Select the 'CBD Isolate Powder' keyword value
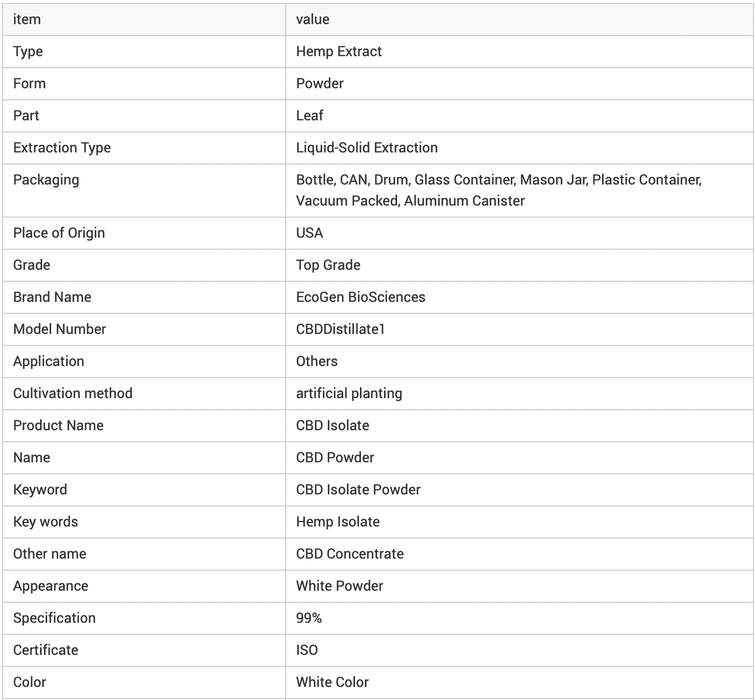Viewport: 755px width, 700px height. (x=358, y=490)
